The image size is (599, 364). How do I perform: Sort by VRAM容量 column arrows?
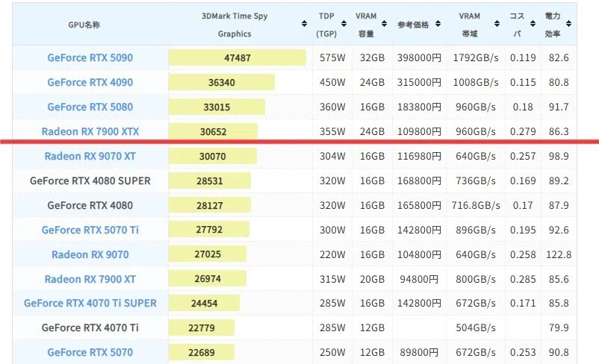click(384, 24)
